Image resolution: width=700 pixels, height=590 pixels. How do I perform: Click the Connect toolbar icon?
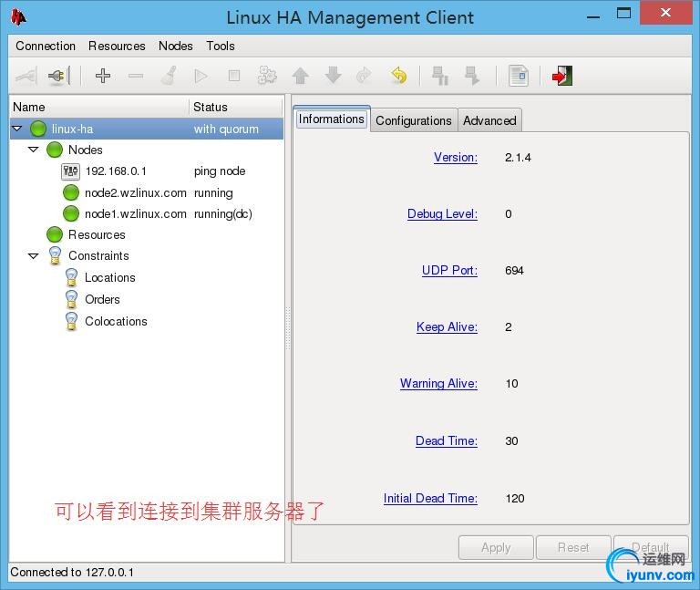26,76
